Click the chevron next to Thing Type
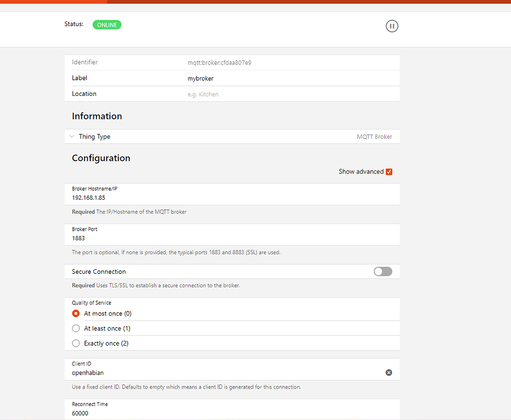The height and width of the screenshot is (420, 511). [x=71, y=136]
